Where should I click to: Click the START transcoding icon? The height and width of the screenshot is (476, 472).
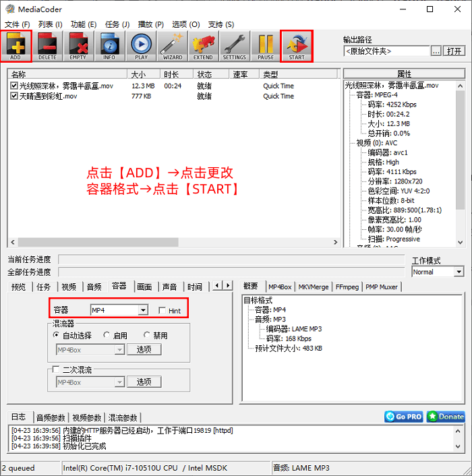point(297,46)
